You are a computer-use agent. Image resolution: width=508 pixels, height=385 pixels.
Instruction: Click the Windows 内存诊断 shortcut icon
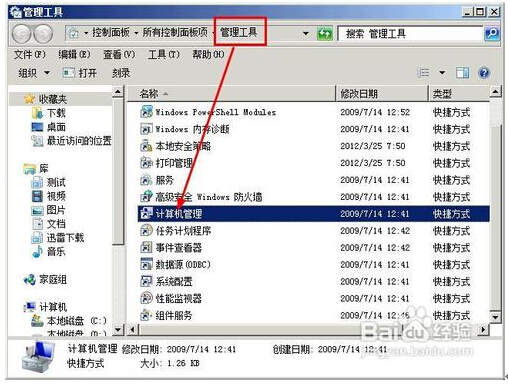click(x=146, y=129)
